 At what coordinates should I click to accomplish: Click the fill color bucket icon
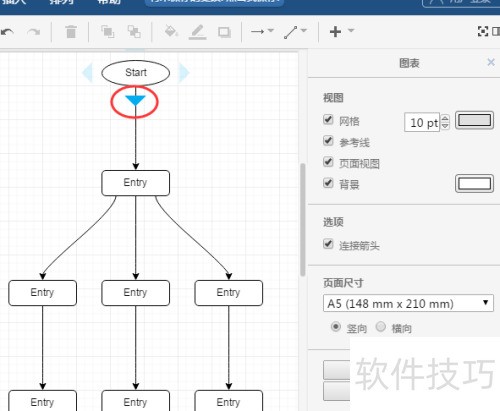(x=171, y=32)
